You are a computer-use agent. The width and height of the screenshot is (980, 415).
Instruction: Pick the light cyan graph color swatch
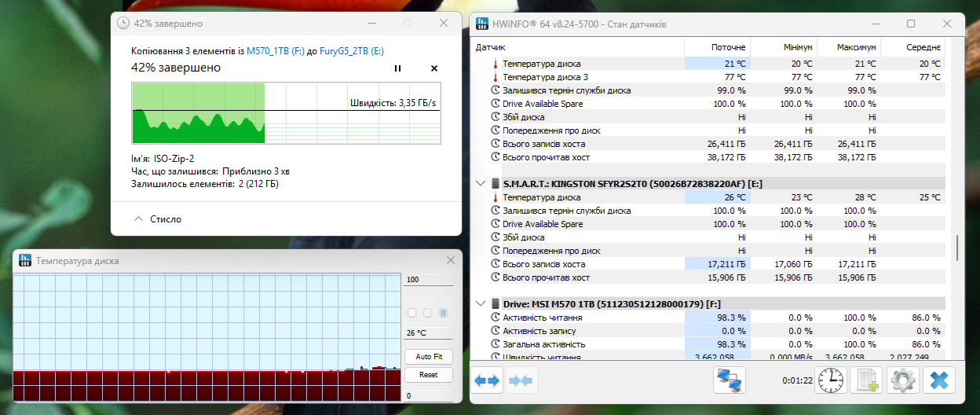point(428,313)
